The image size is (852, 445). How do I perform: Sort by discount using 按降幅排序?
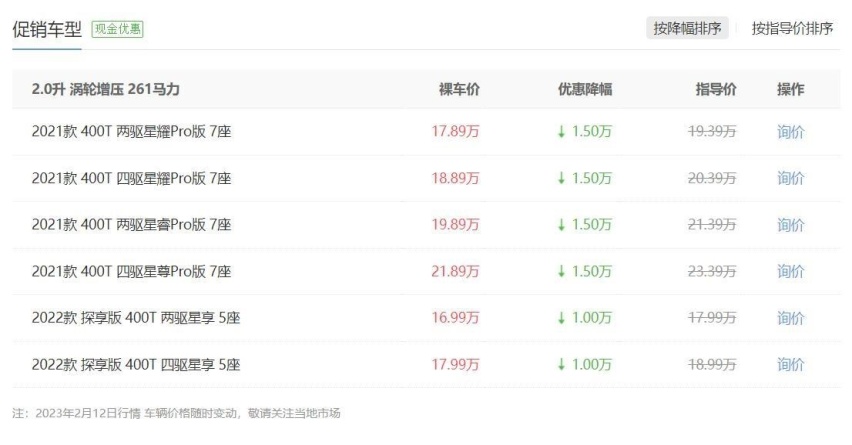tap(687, 28)
